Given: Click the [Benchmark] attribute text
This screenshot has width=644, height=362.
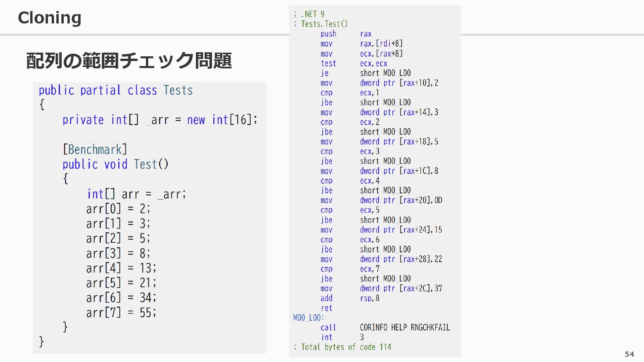Looking at the screenshot, I should [x=95, y=149].
